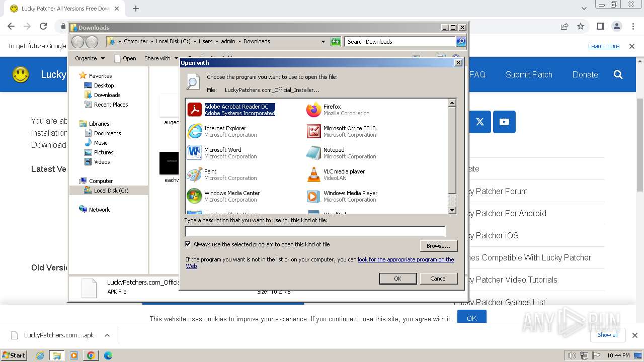Open Windows Media Player taskbar icon

pos(74,355)
